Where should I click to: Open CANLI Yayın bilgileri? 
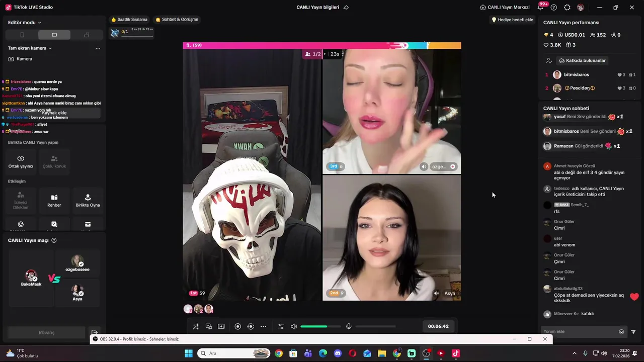pos(317,8)
